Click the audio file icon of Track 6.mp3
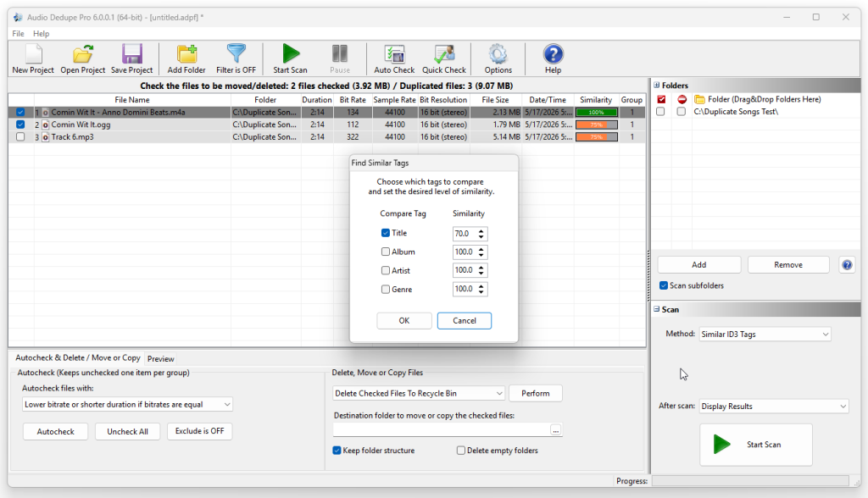The image size is (868, 498). coord(46,137)
